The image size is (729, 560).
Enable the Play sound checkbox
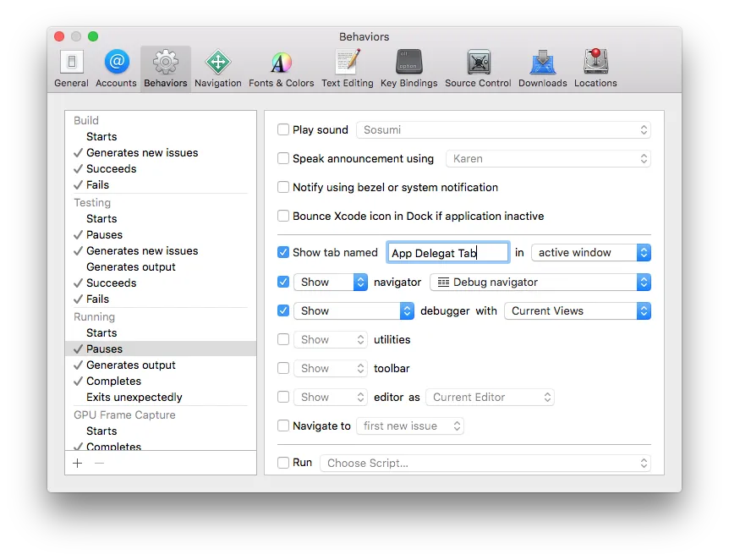pos(283,129)
